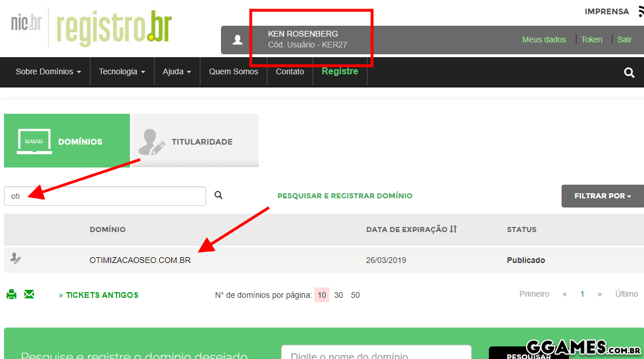Click the search magnifier icon in navigation bar
644x359 pixels.
[x=629, y=73]
